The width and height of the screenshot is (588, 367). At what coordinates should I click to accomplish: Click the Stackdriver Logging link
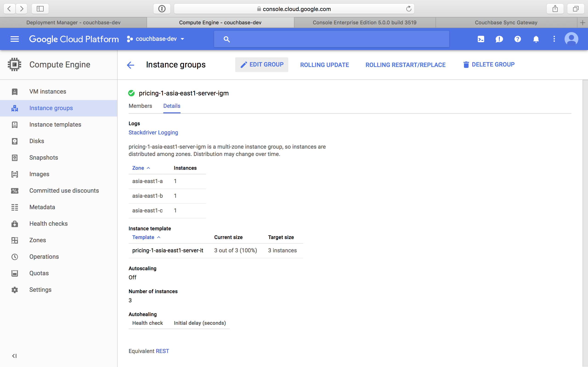[x=153, y=132]
